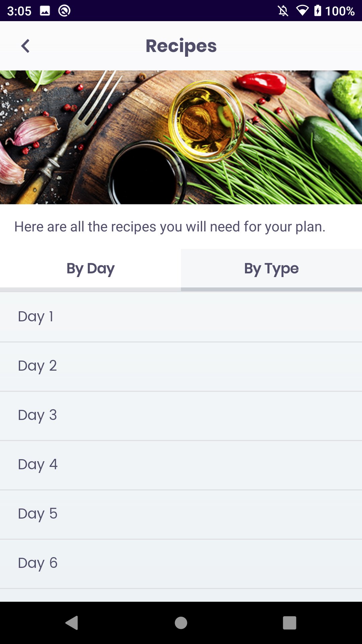Tap the circular app notification icon

coord(64,11)
